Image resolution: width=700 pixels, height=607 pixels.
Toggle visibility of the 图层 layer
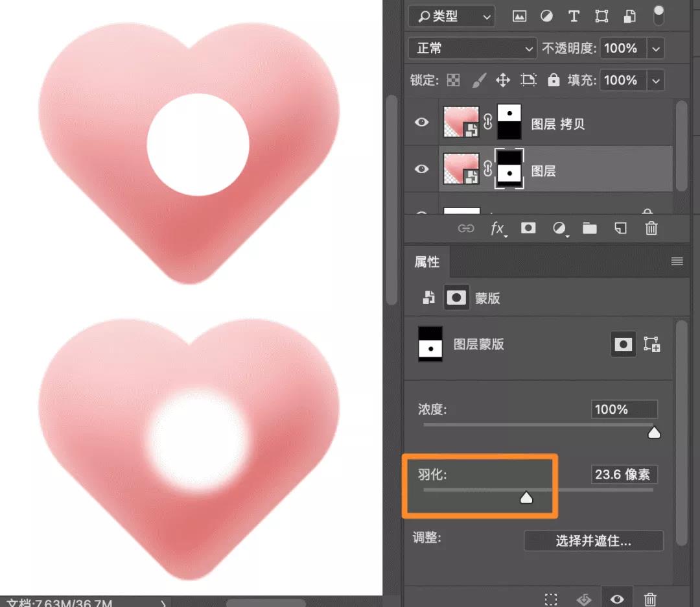[x=421, y=169]
